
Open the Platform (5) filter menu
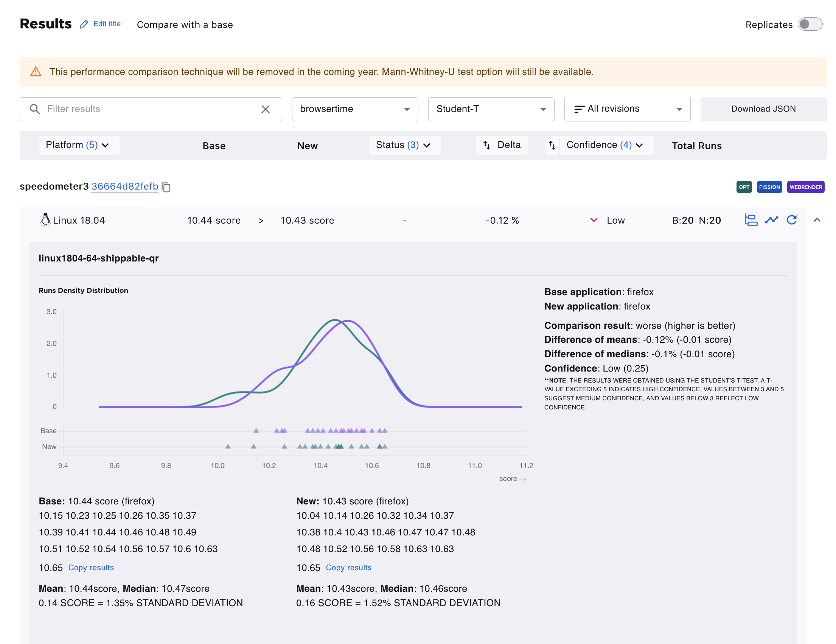(78, 145)
